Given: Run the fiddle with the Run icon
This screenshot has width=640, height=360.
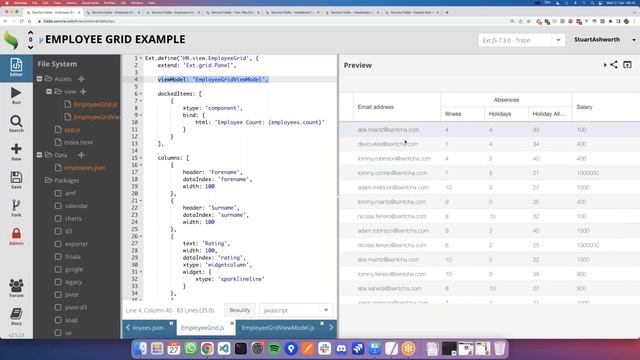Looking at the screenshot, I should point(16,96).
